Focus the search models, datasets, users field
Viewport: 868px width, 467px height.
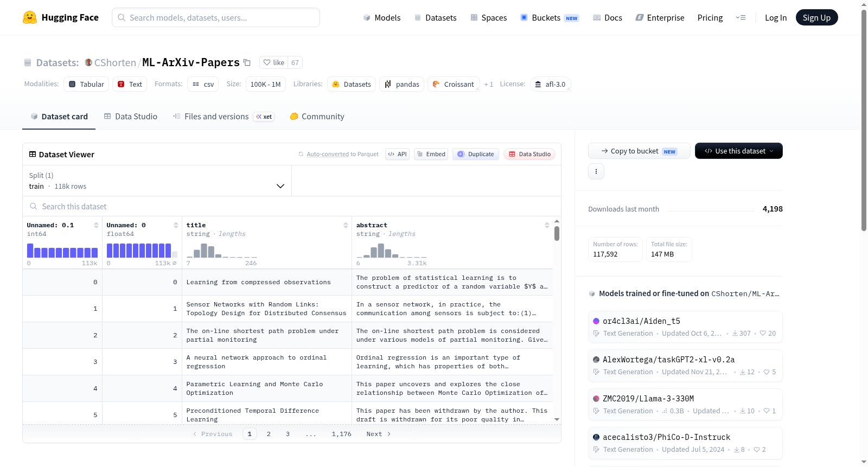[x=216, y=17]
